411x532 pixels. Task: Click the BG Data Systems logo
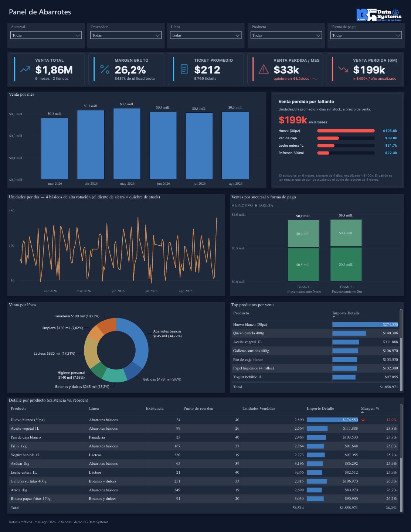[x=379, y=14]
